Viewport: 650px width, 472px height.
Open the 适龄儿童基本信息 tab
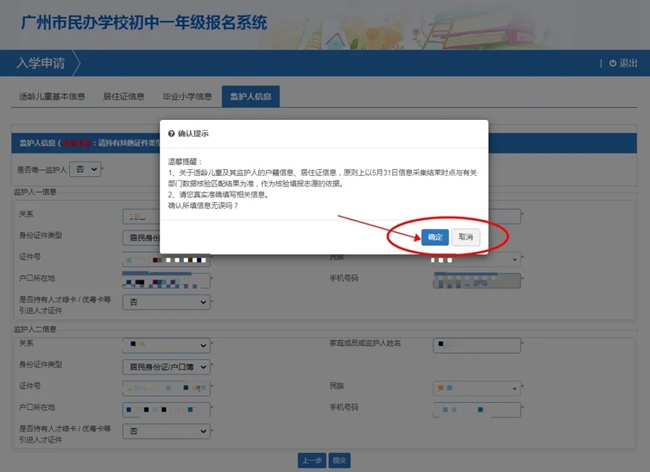52,97
